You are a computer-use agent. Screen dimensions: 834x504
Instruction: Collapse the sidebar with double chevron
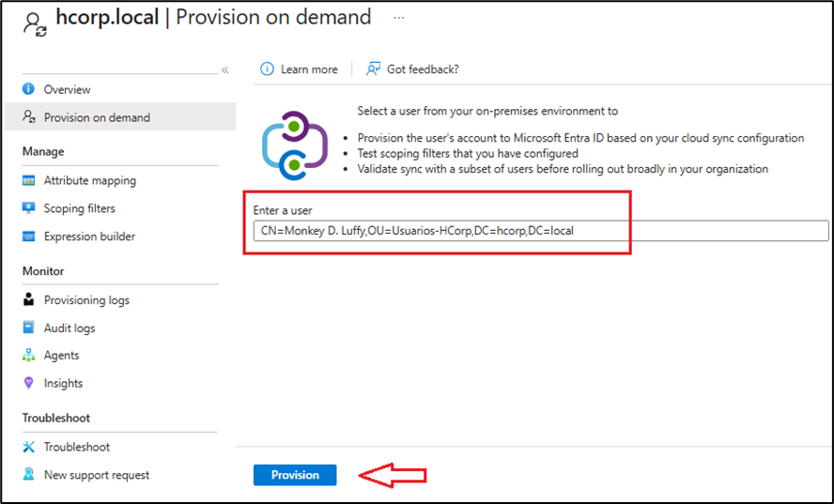click(x=224, y=70)
